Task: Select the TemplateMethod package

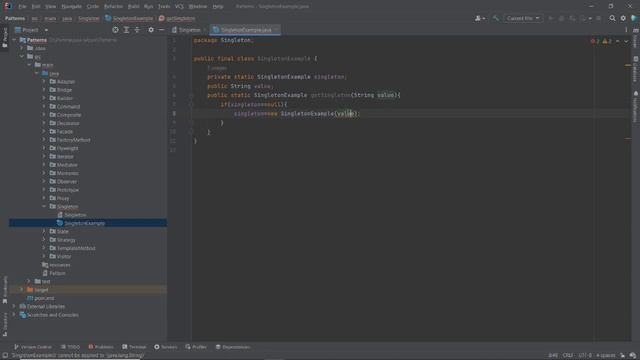Action: (x=76, y=248)
